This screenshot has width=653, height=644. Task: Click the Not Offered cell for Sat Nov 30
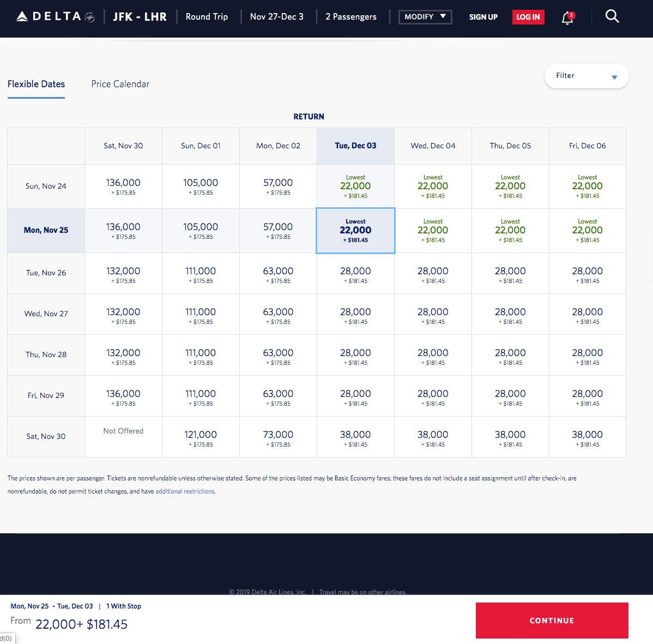(123, 437)
